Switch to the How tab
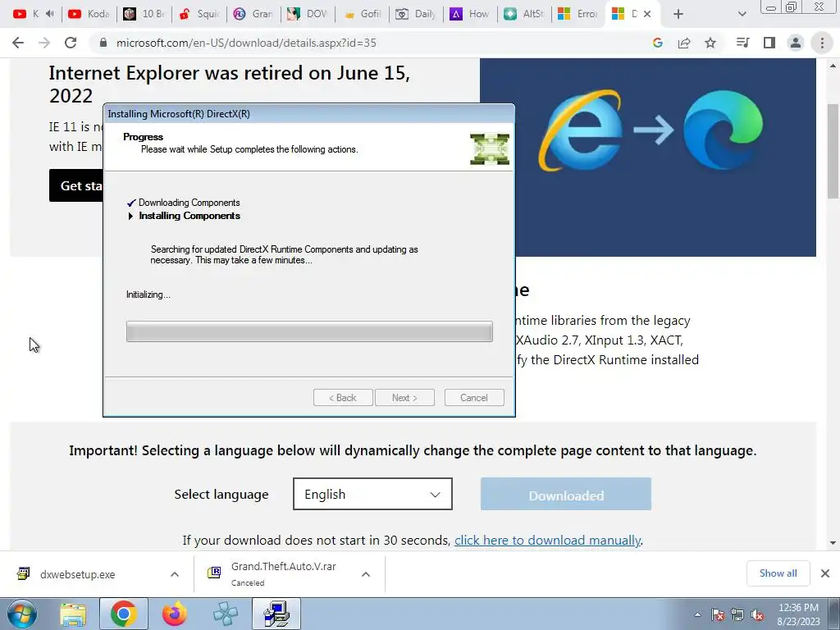Image resolution: width=840 pixels, height=630 pixels. point(470,14)
